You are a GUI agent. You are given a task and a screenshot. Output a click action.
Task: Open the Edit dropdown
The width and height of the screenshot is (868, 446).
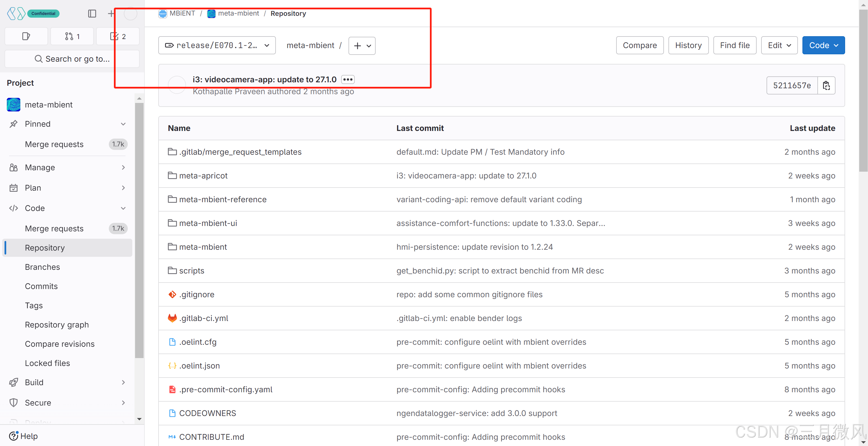coord(779,46)
